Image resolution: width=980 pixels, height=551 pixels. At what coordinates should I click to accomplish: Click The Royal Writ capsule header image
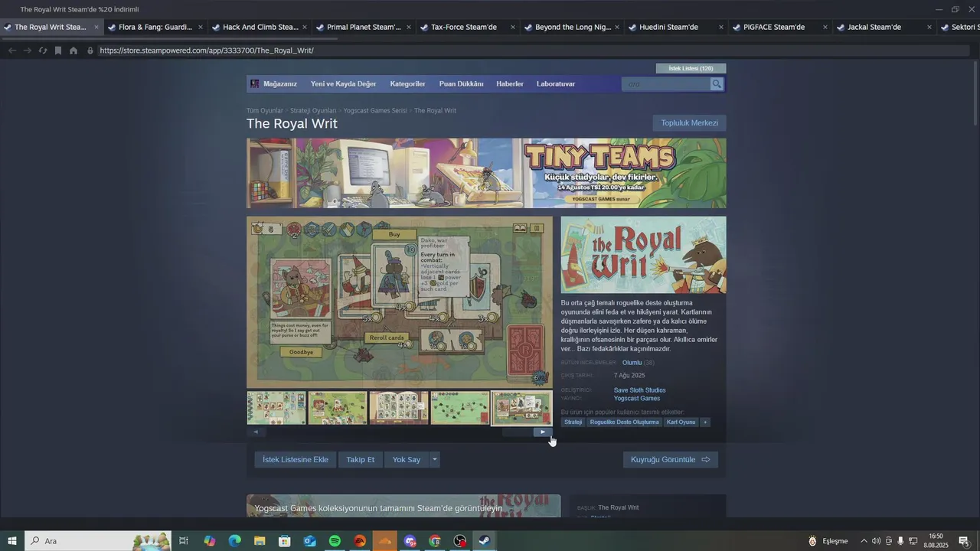(x=643, y=255)
